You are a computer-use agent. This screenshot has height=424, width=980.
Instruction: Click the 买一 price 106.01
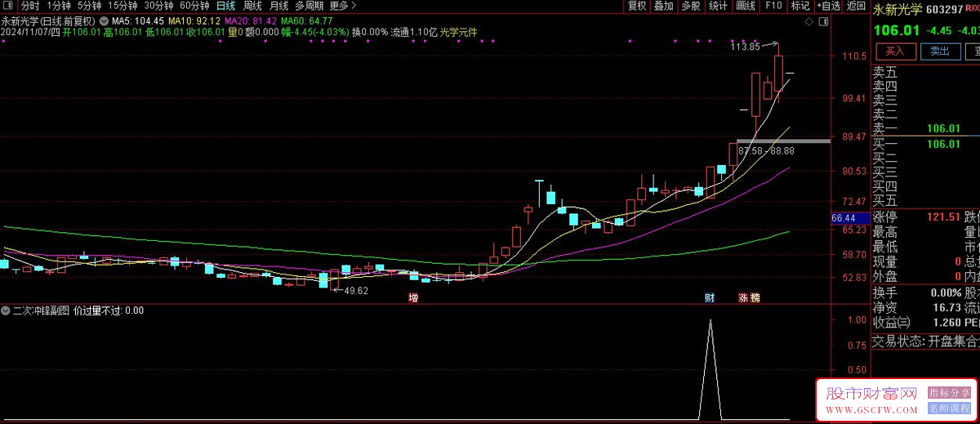(x=942, y=144)
